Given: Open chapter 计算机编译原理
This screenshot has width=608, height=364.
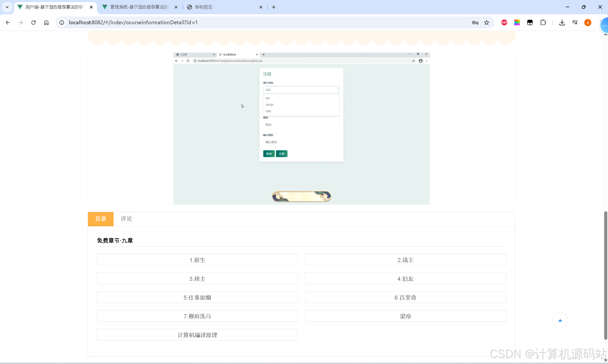Looking at the screenshot, I should point(197,335).
